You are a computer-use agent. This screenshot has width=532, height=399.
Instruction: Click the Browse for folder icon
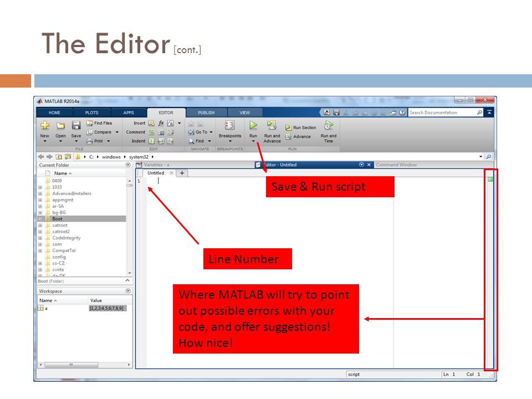(x=68, y=157)
